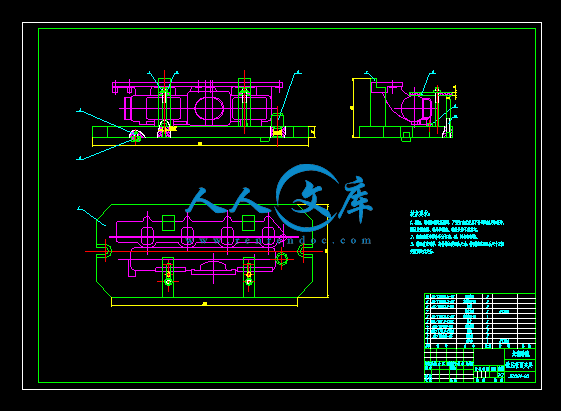This screenshot has width=561, height=411.
Task: Select the magenta semicircle feature in top view
Action: pos(214,266)
